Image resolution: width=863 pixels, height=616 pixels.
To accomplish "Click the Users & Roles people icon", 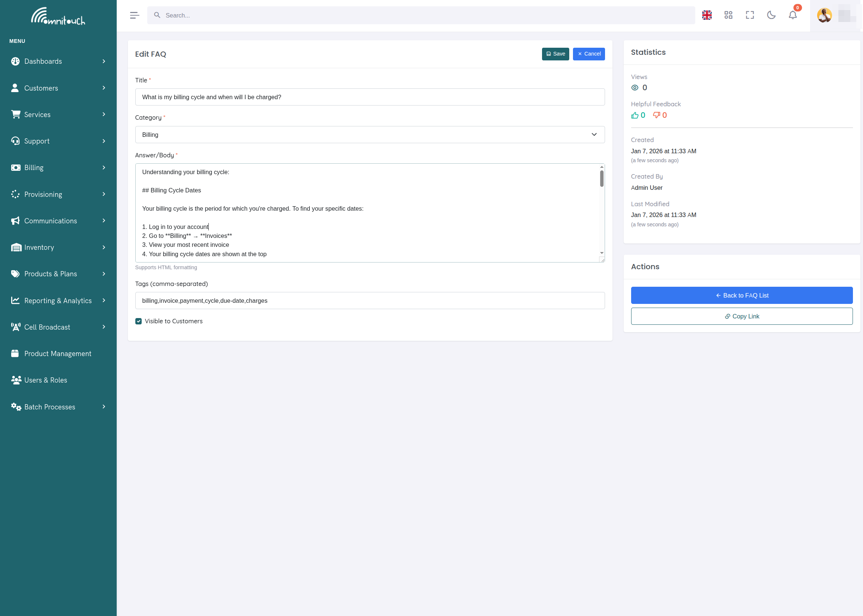I will click(x=16, y=380).
